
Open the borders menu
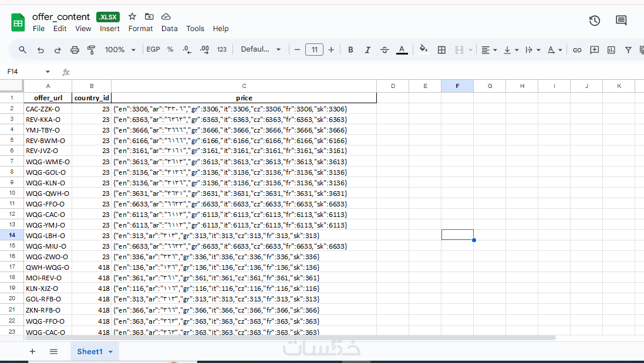(x=441, y=50)
